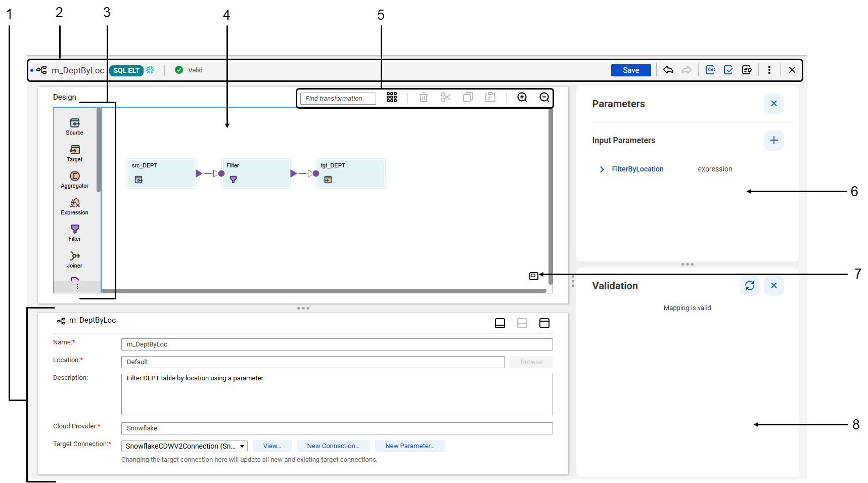
Task: Split properties panel to half view
Action: 522,323
